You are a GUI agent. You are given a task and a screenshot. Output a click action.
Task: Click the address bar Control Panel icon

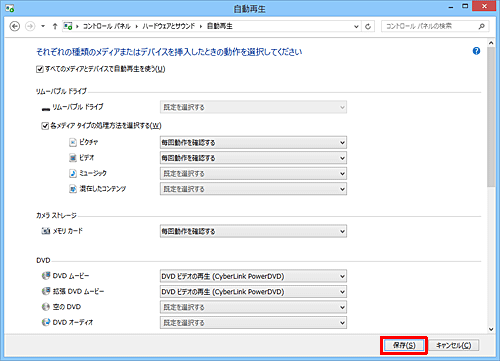(68, 26)
